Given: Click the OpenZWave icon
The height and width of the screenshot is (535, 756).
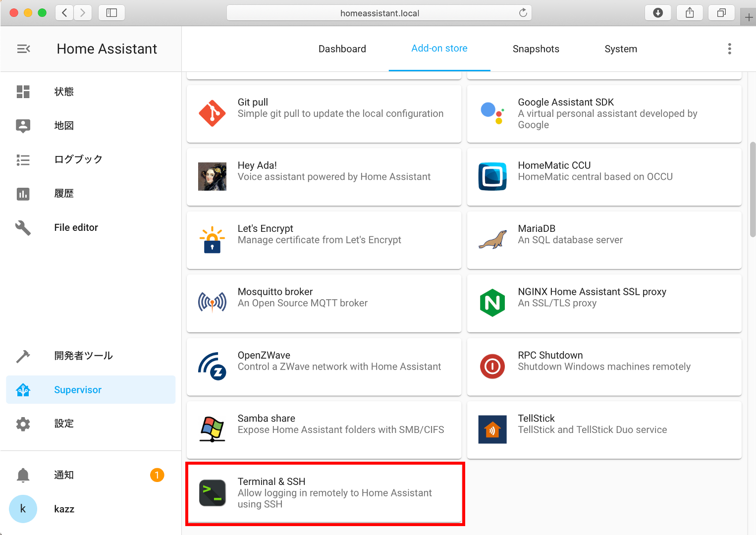Looking at the screenshot, I should pos(212,366).
